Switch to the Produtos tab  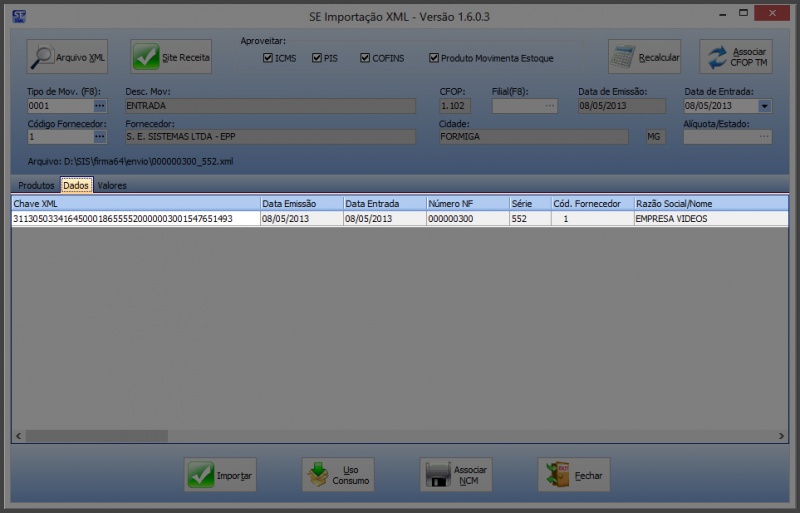tap(36, 185)
